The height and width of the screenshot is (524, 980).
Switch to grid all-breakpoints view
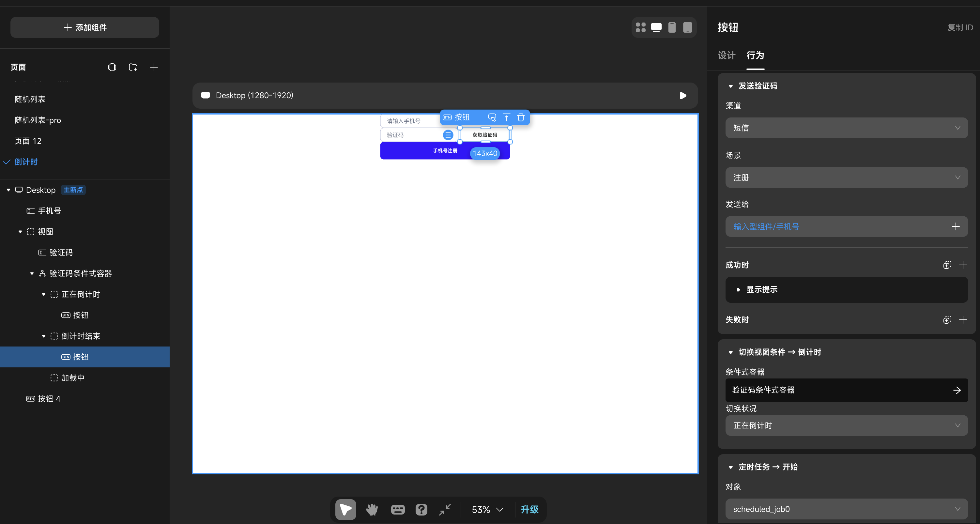[x=640, y=27]
